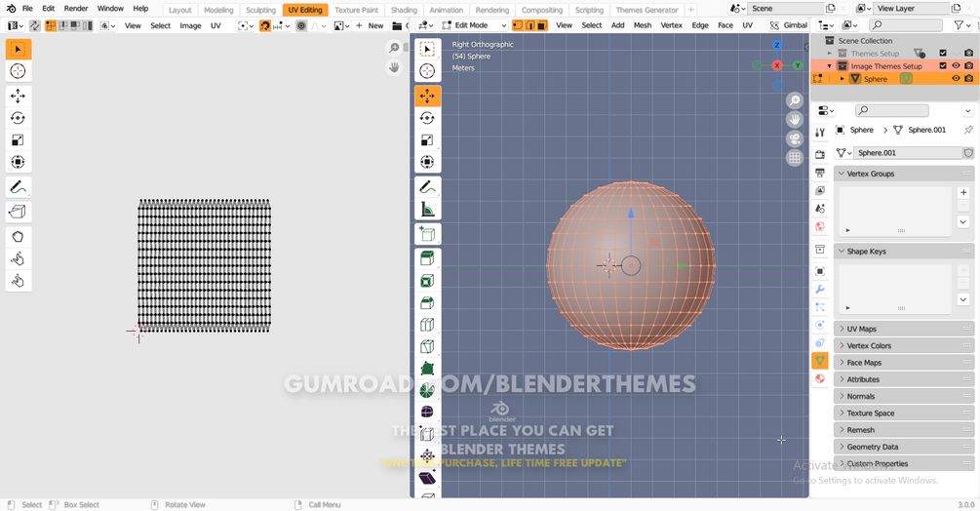This screenshot has width=980, height=511.
Task: Select the Tweak tool in the UV editor
Action: [x=19, y=50]
